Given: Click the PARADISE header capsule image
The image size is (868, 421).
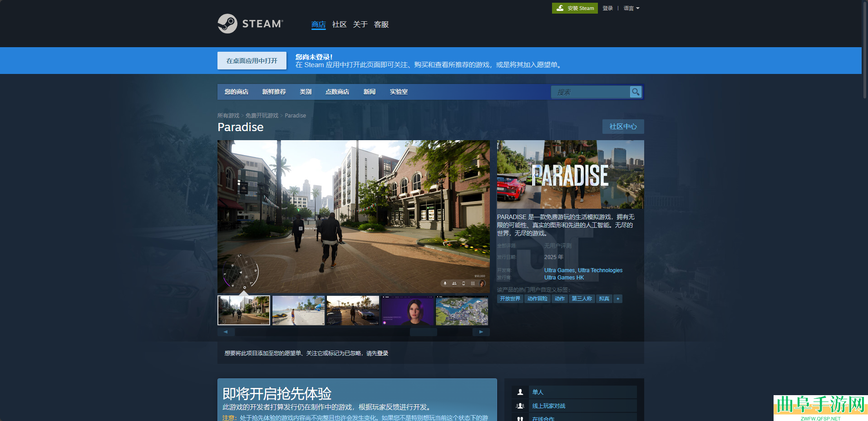Looking at the screenshot, I should [x=570, y=174].
